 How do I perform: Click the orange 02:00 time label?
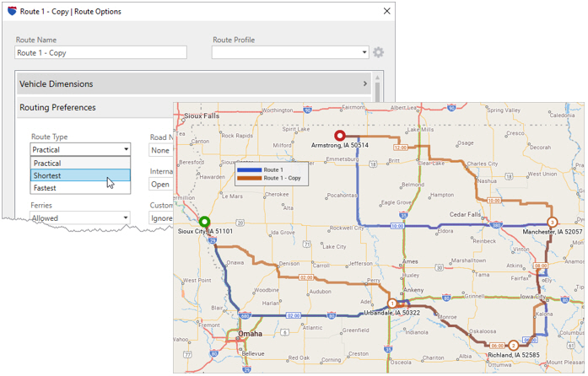(x=306, y=277)
